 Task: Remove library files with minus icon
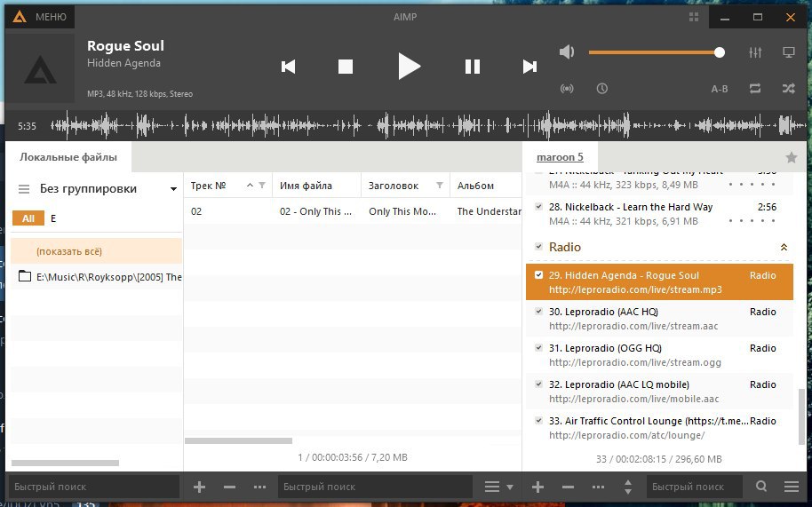click(x=229, y=487)
